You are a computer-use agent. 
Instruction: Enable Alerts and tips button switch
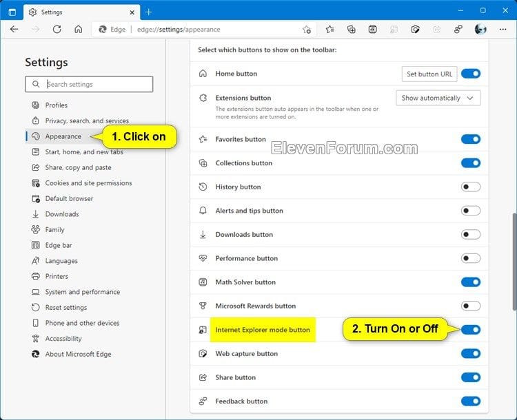pos(471,211)
